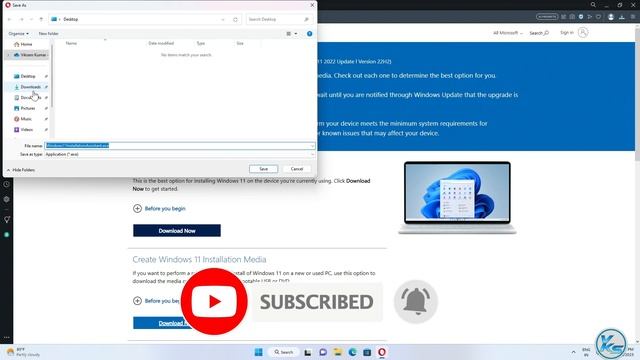This screenshot has height=360, width=640.
Task: Open the address bar previous locations dropdown
Action: pyautogui.click(x=223, y=19)
